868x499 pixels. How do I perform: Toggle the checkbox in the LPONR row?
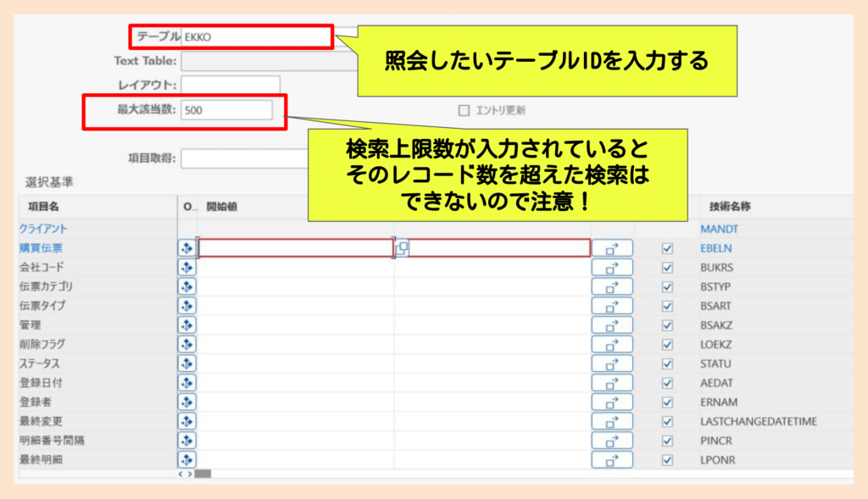coord(669,458)
